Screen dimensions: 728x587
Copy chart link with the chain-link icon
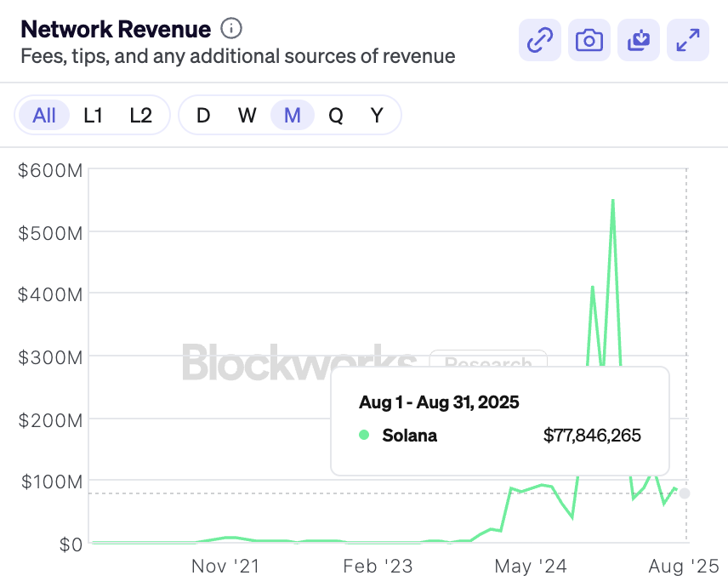pos(539,40)
